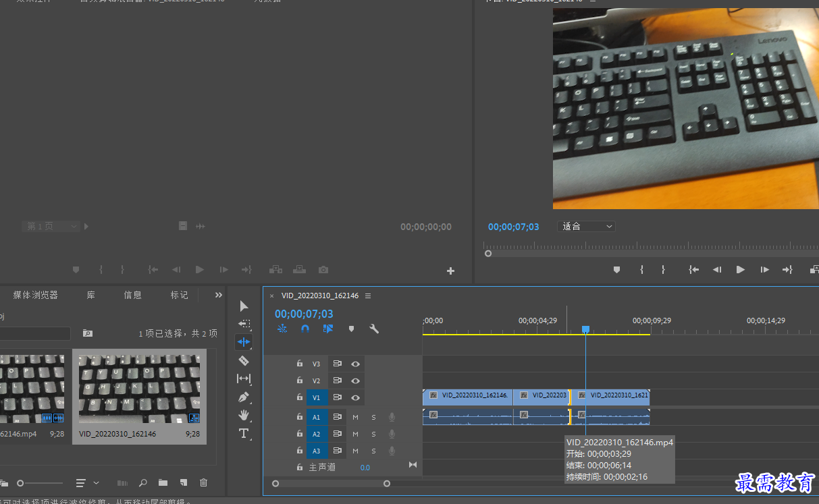
Task: Open source monitor button editor plus
Action: click(x=450, y=271)
